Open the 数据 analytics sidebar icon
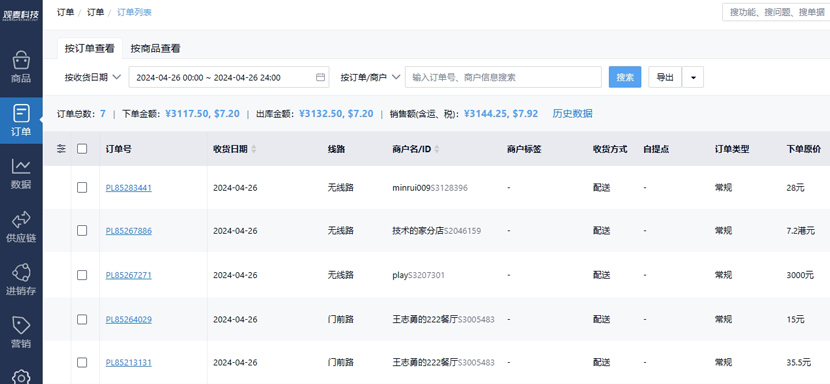This screenshot has width=830, height=384. [x=21, y=174]
